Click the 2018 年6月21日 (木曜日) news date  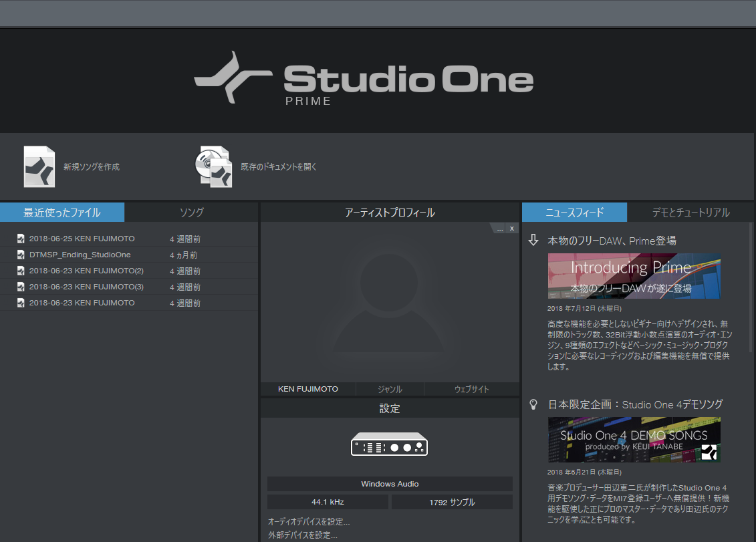click(x=584, y=472)
